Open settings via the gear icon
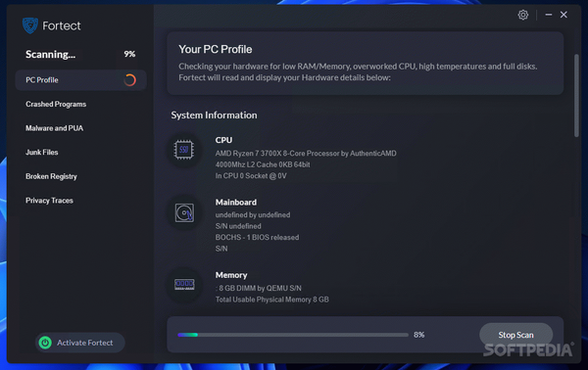The width and height of the screenshot is (588, 370). [x=522, y=15]
